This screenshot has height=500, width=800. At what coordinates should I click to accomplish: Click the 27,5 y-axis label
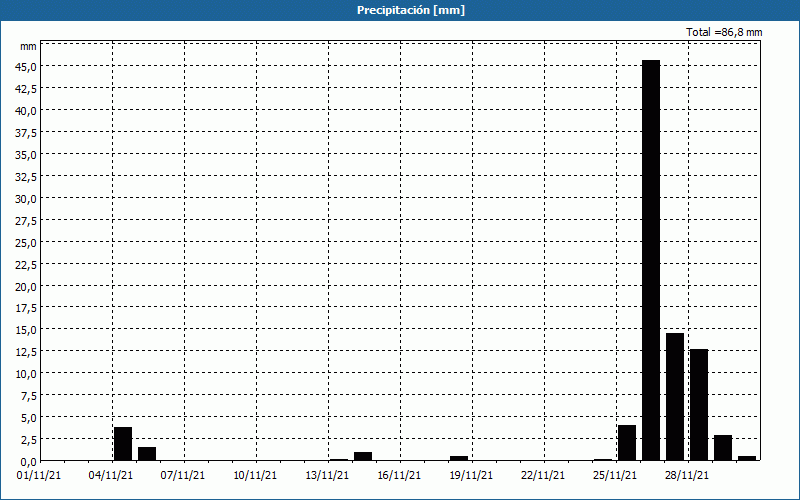click(26, 220)
